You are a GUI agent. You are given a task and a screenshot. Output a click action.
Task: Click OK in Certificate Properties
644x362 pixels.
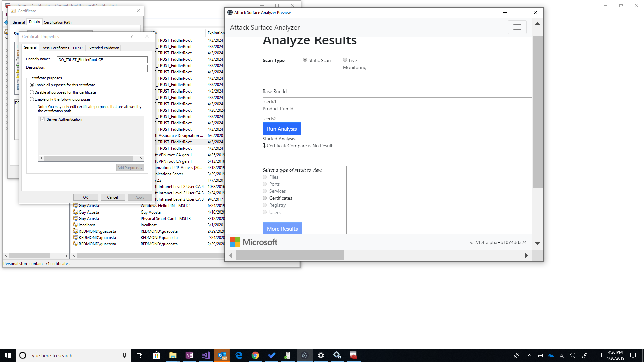click(86, 197)
